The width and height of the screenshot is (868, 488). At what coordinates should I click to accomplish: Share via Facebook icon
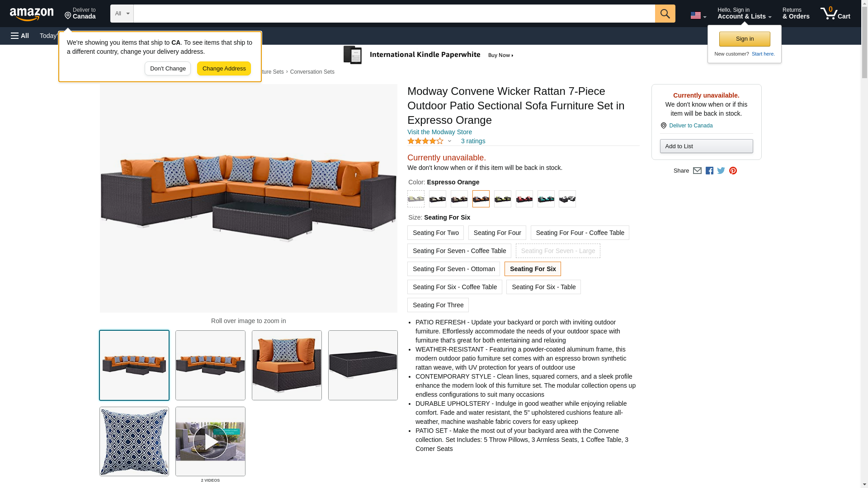tap(709, 171)
